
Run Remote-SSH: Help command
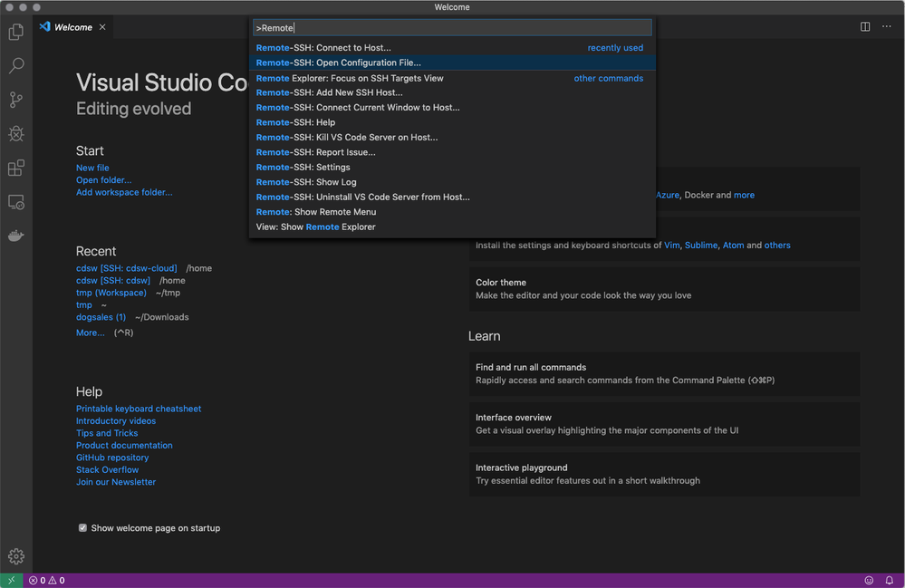[x=452, y=122]
